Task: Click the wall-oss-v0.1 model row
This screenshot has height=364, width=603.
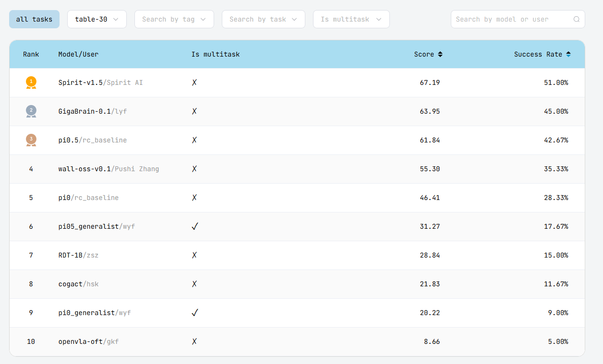Action: (84, 169)
